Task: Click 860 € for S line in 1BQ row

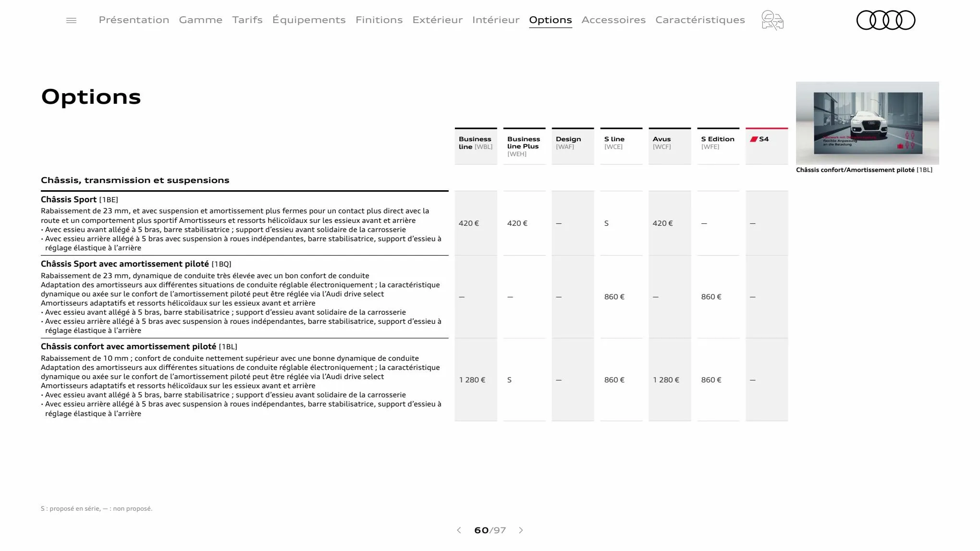Action: (614, 297)
